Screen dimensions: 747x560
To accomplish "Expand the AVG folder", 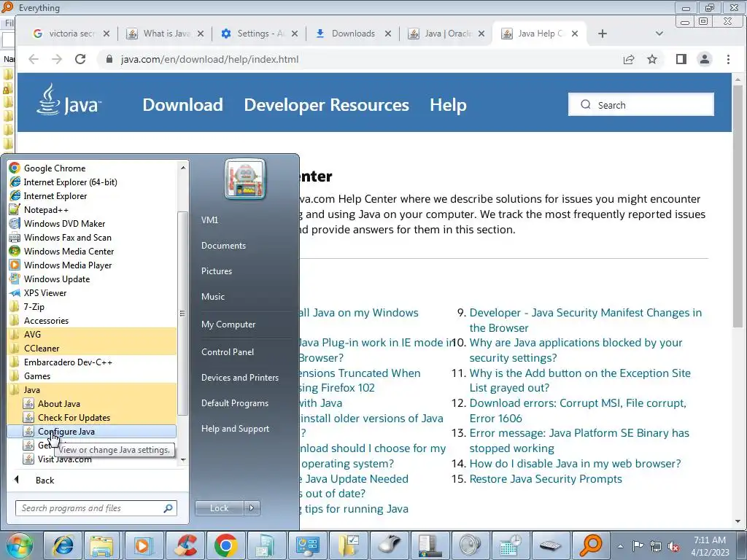I will 32,335.
